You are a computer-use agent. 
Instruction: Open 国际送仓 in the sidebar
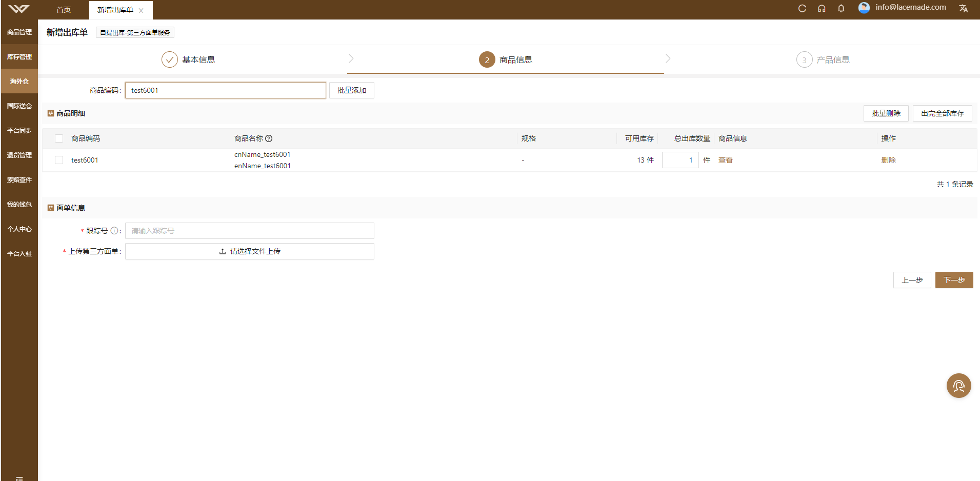point(19,106)
